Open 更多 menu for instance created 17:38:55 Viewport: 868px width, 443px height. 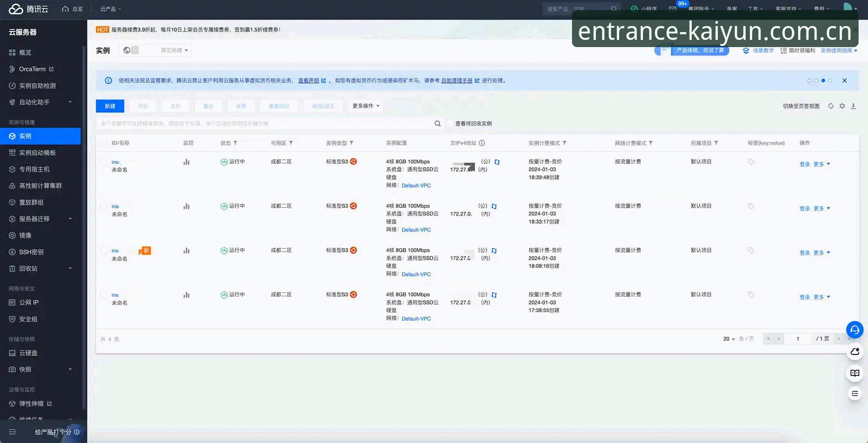(821, 297)
